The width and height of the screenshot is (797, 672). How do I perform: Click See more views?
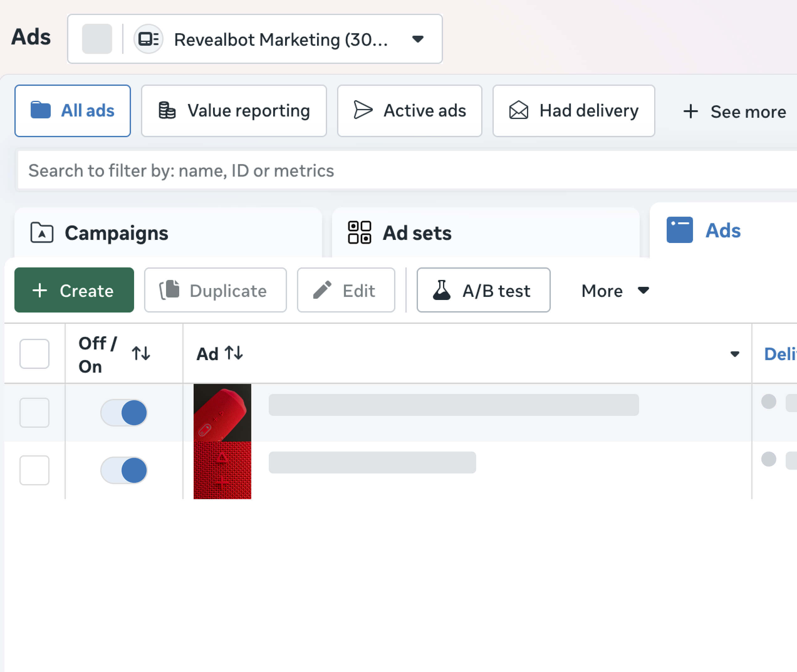point(734,111)
